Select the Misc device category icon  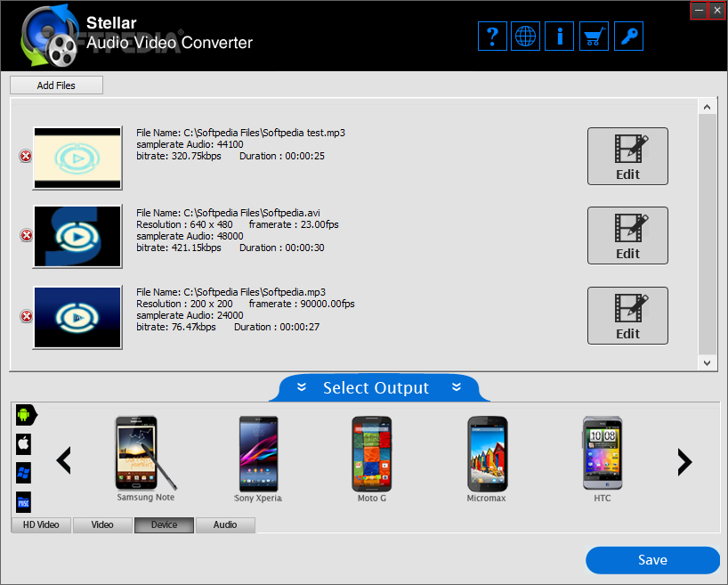pos(24,502)
